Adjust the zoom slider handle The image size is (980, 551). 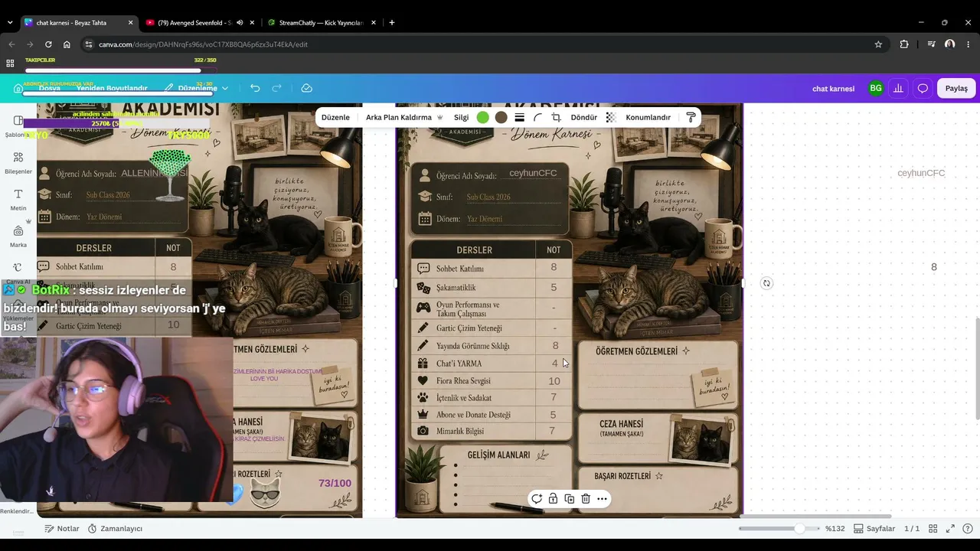click(x=799, y=529)
